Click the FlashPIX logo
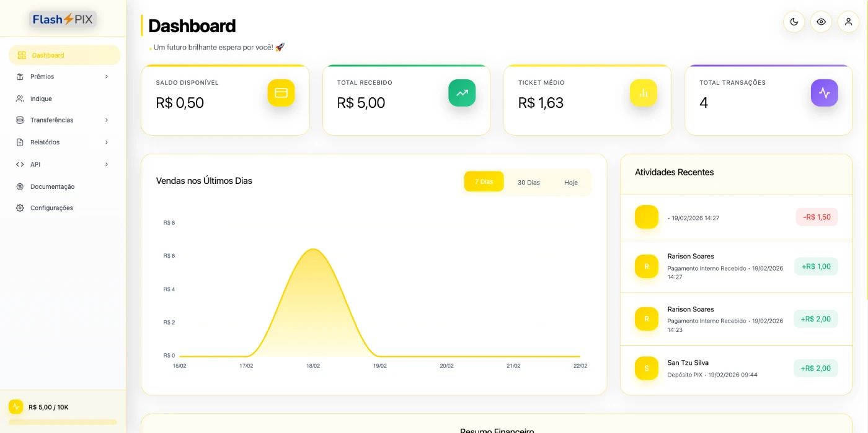The image size is (868, 433). coord(63,19)
